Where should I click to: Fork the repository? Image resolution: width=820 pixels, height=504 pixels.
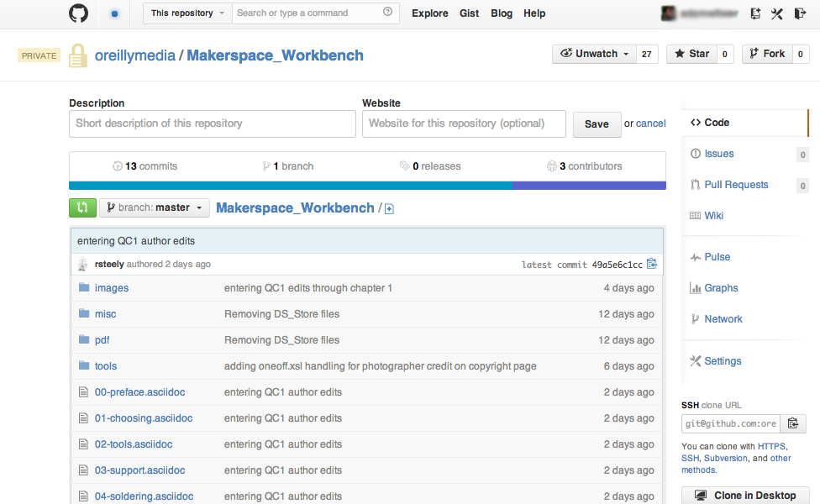(767, 54)
